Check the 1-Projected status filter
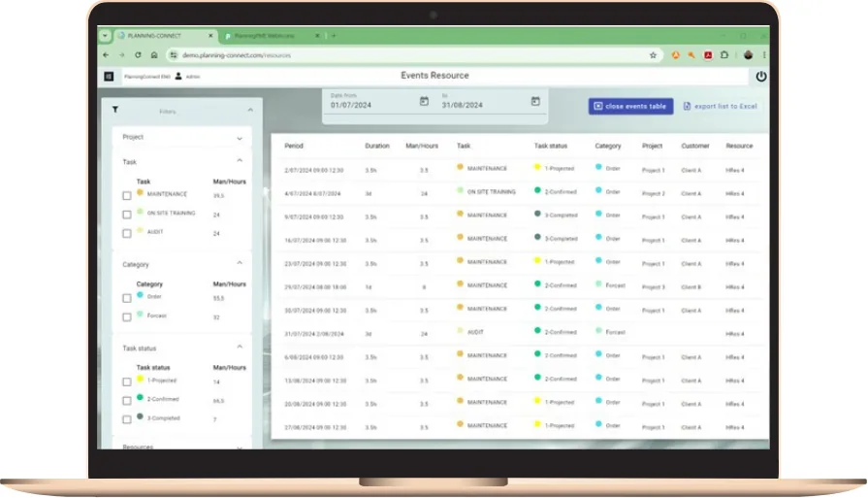 [127, 382]
